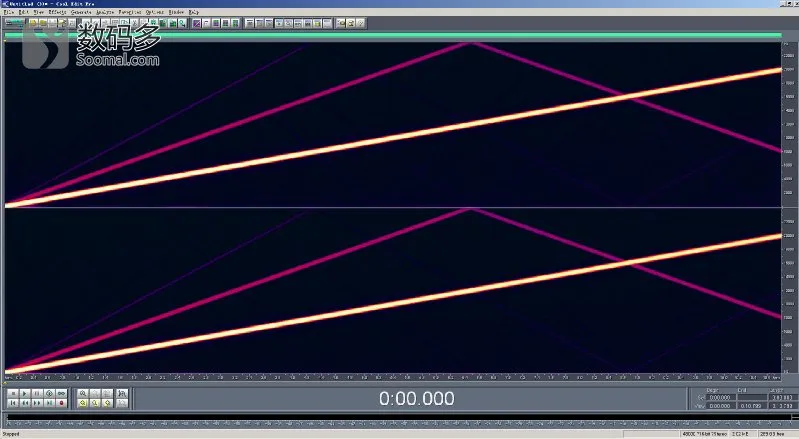Click the Sel Begin time field

pos(721,397)
